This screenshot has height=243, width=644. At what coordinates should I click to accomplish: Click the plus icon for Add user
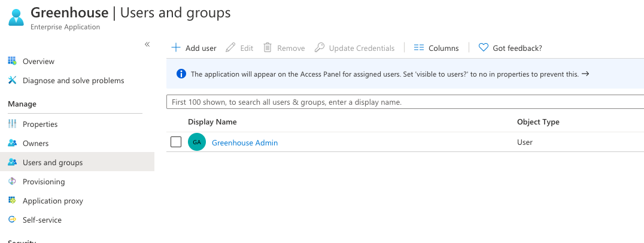(x=176, y=48)
